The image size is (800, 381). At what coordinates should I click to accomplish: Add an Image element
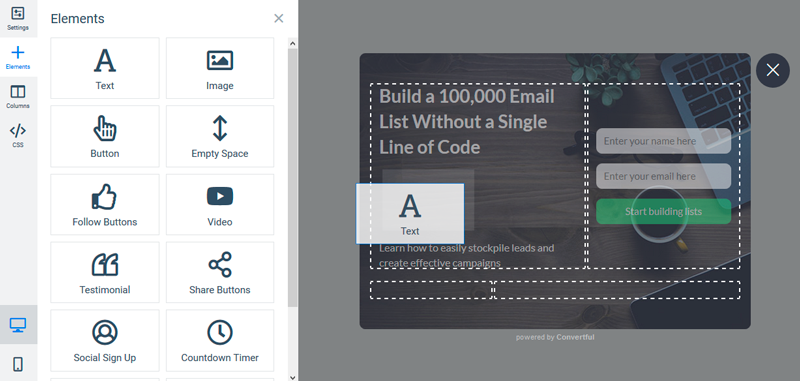(220, 68)
